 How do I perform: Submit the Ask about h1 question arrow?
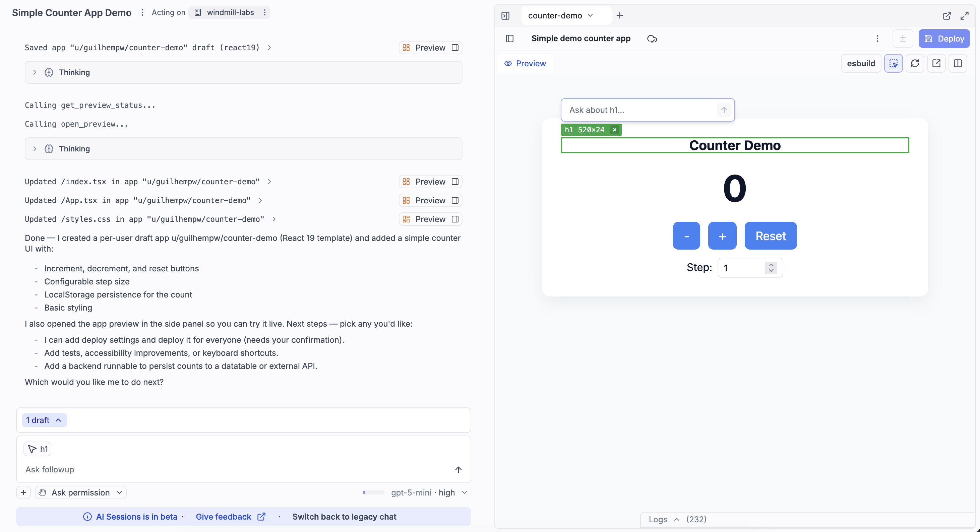pyautogui.click(x=724, y=110)
